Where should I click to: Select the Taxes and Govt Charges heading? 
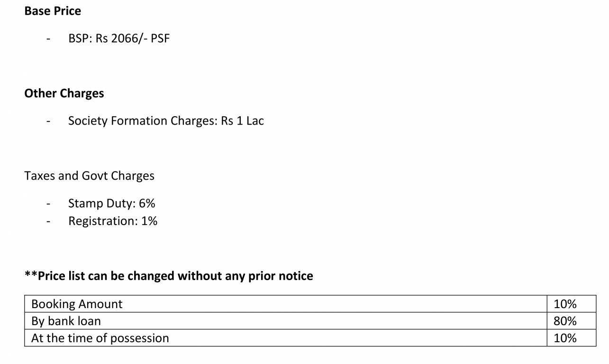click(x=89, y=176)
